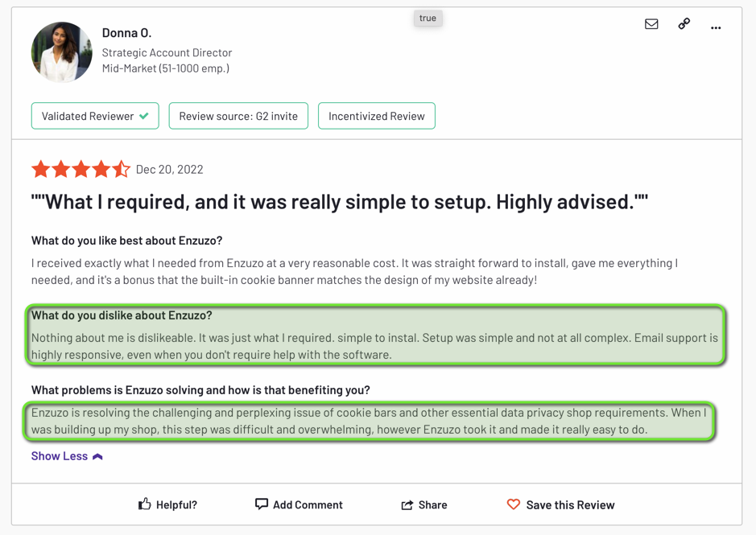Click the copy link chain icon

[x=684, y=24]
